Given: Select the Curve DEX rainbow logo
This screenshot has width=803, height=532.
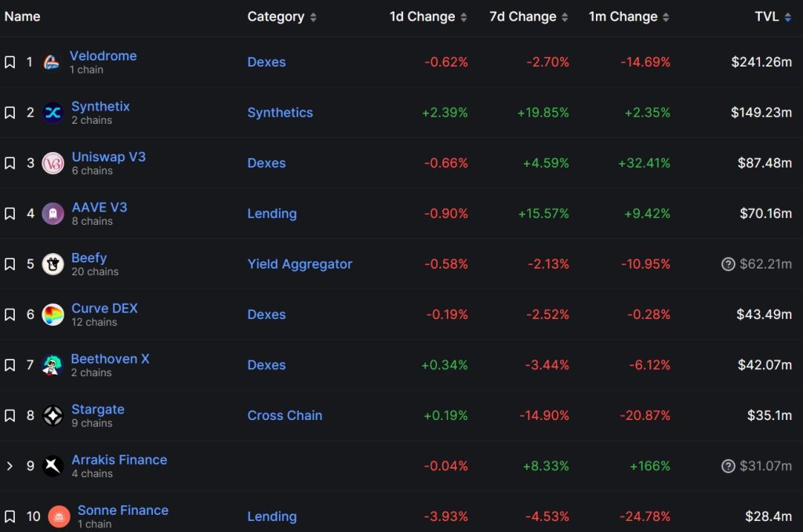Looking at the screenshot, I should coord(52,314).
